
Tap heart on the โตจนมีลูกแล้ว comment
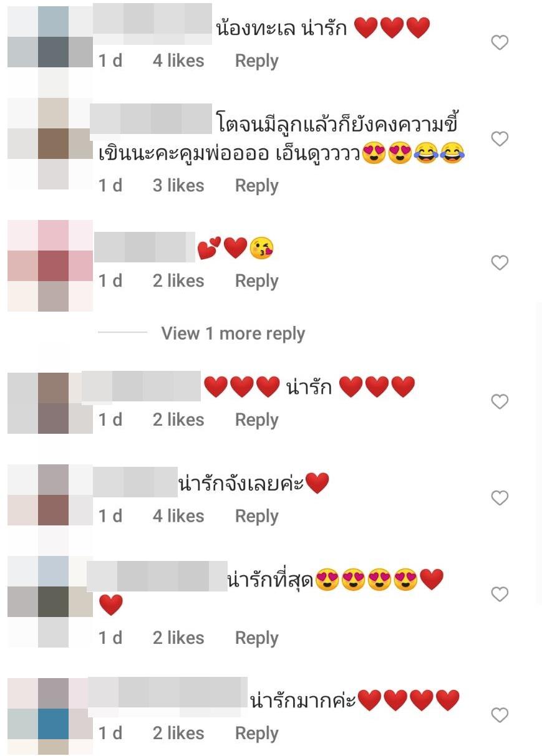tap(500, 138)
